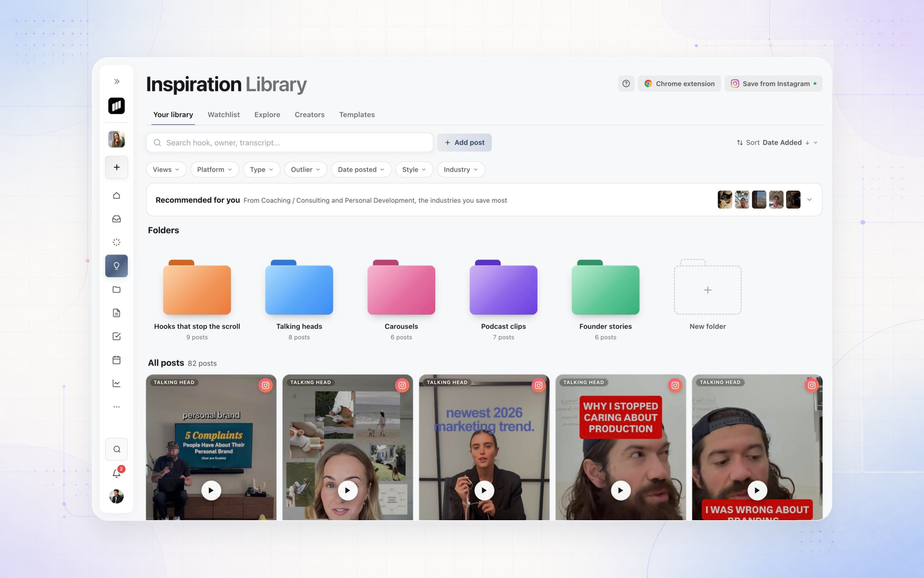The height and width of the screenshot is (578, 924).
Task: Open the calendar icon in the sidebar
Action: pyautogui.click(x=117, y=360)
